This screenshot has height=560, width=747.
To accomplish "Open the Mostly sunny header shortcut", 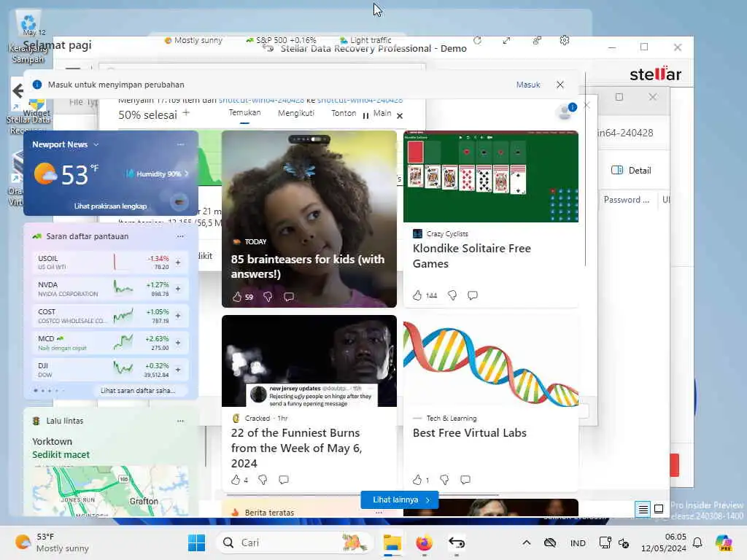I will coord(193,40).
